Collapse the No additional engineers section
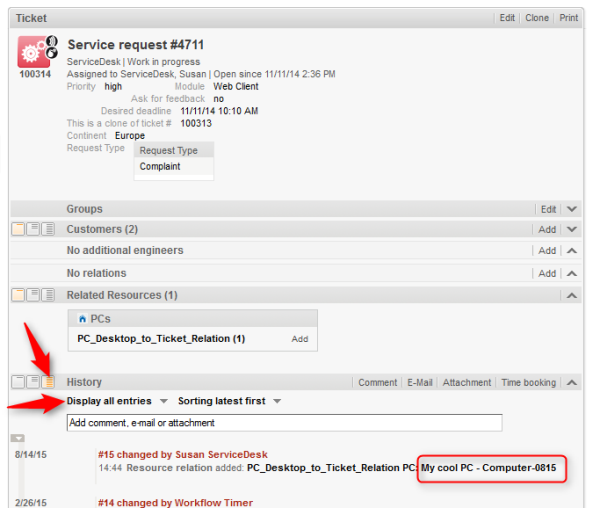The image size is (600, 508). coord(572,251)
